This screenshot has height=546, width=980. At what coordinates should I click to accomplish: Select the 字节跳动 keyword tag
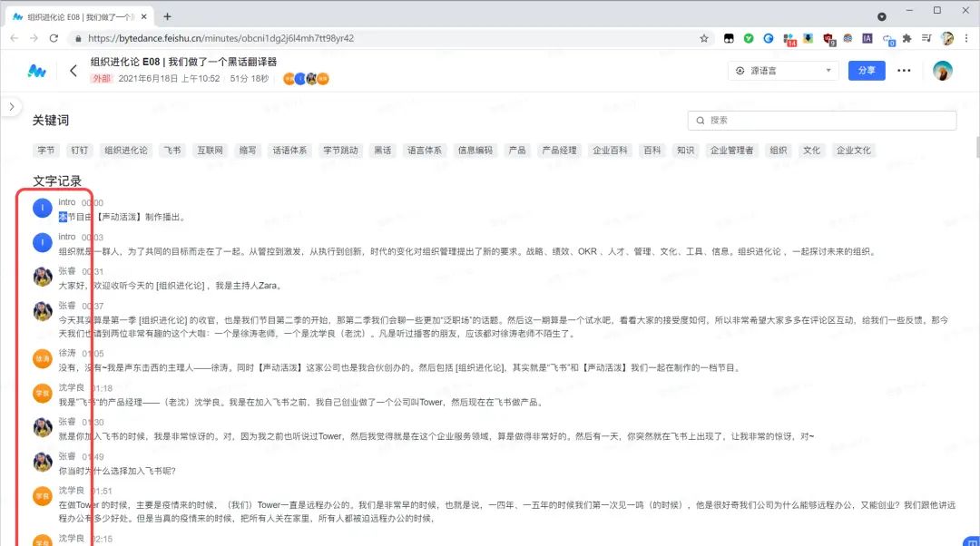pyautogui.click(x=340, y=150)
